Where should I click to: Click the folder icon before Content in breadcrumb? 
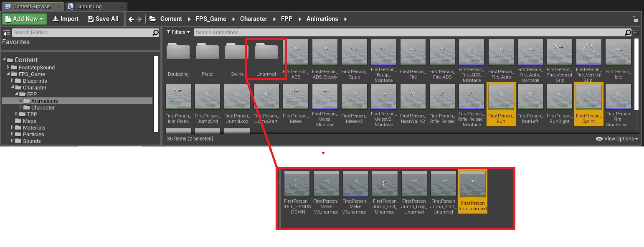[152, 19]
